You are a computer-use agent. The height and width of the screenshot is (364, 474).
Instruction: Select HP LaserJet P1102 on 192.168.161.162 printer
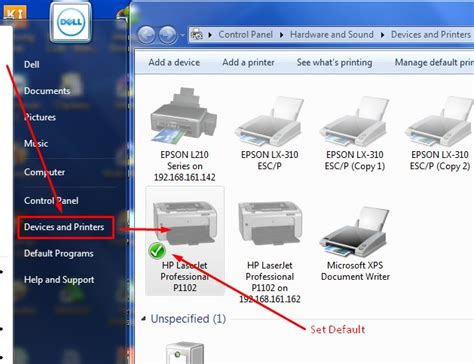point(270,223)
